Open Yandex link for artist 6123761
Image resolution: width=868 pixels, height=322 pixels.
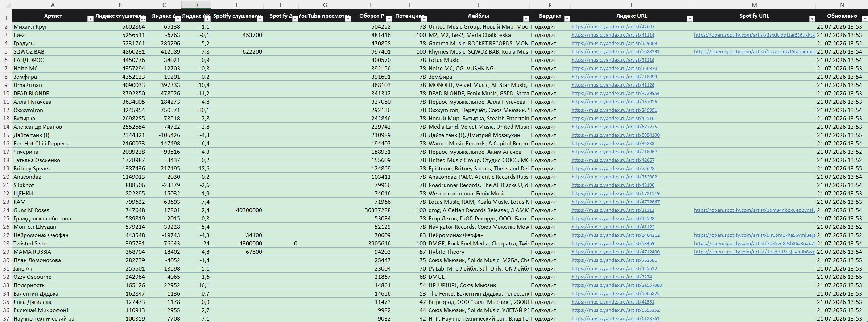[615, 318]
